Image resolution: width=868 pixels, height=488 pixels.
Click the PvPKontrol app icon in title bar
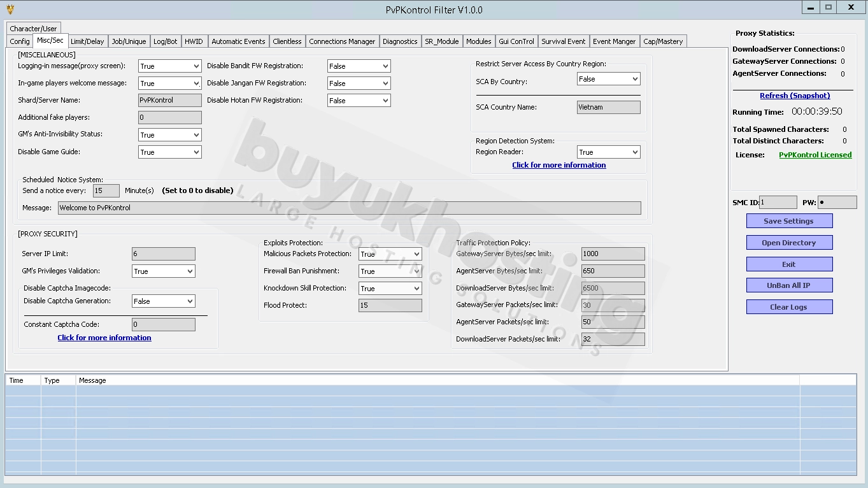click(10, 10)
